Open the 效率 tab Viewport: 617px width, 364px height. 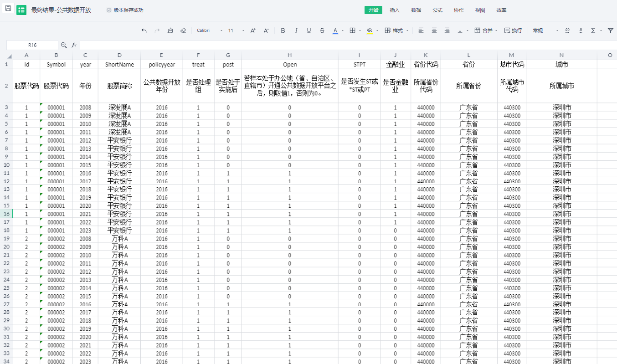coord(501,10)
